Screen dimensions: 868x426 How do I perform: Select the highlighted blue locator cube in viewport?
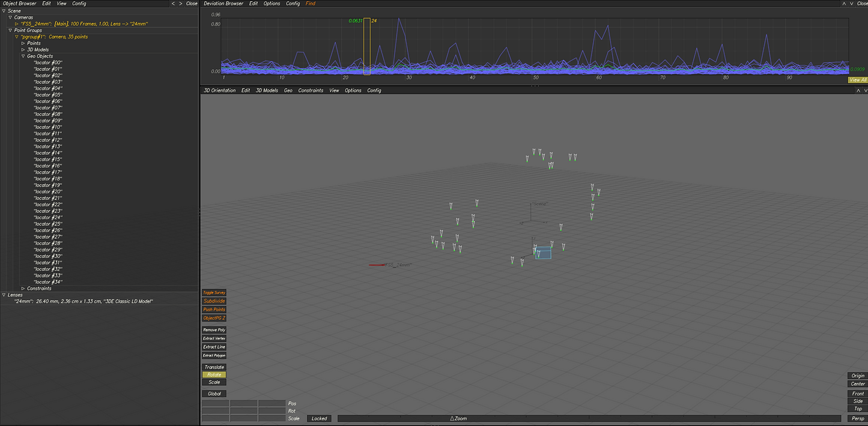tap(543, 253)
